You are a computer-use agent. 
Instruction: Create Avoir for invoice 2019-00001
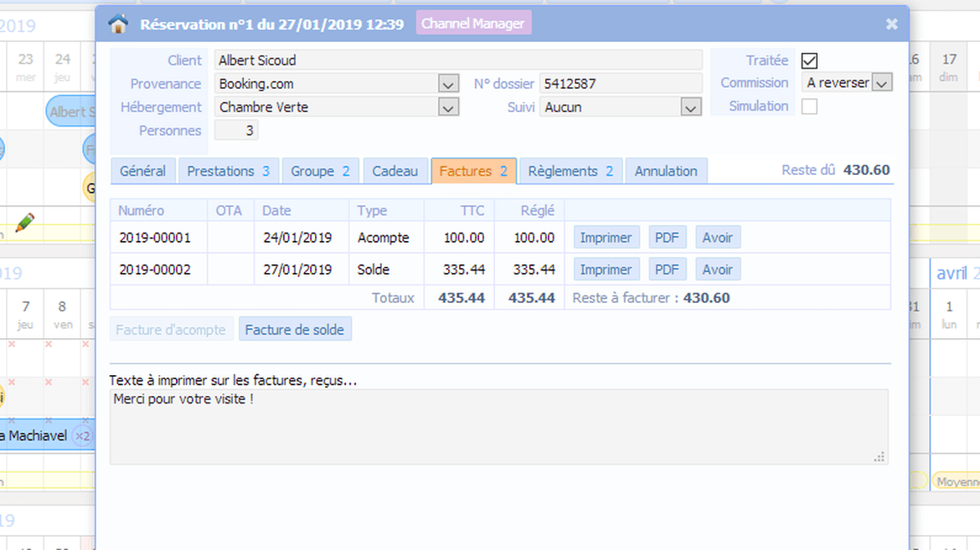tap(717, 238)
